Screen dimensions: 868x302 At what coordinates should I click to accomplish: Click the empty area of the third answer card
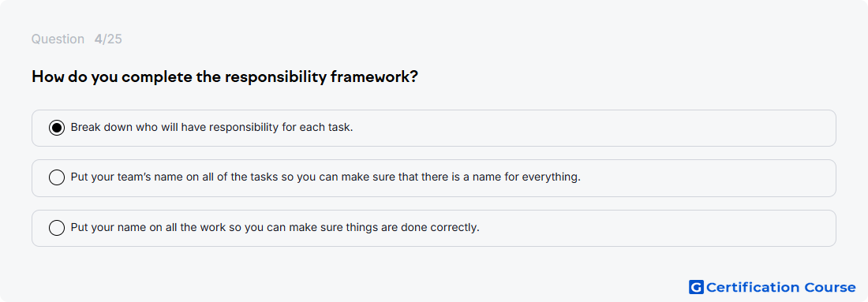pyautogui.click(x=659, y=228)
